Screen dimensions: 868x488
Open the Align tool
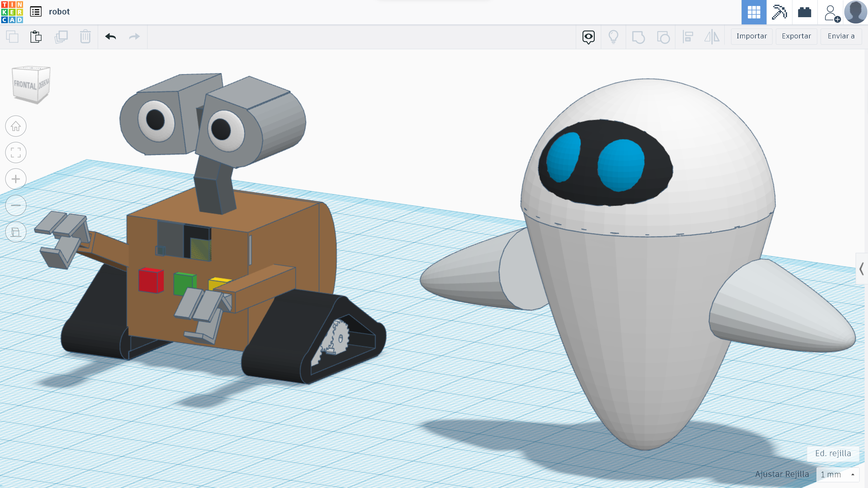coord(687,37)
